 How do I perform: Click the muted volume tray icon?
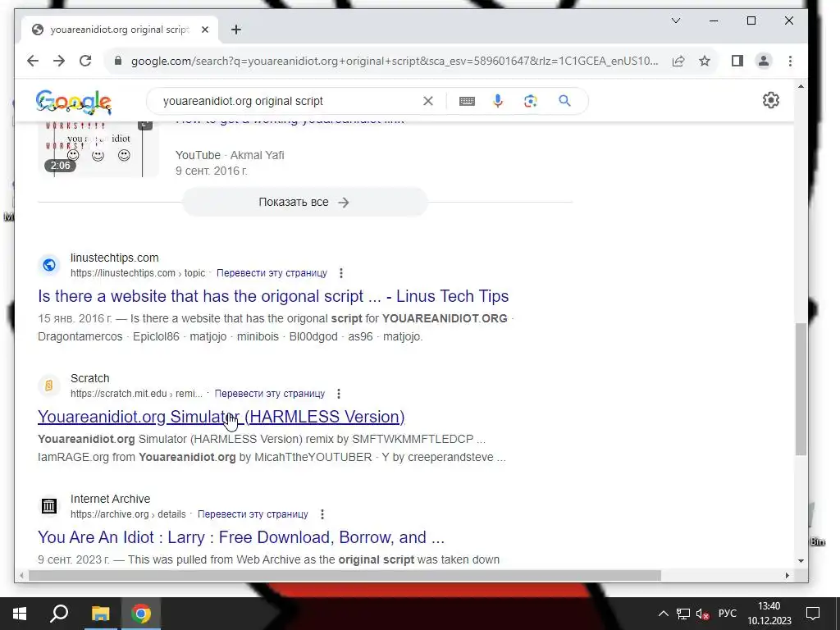click(x=703, y=614)
